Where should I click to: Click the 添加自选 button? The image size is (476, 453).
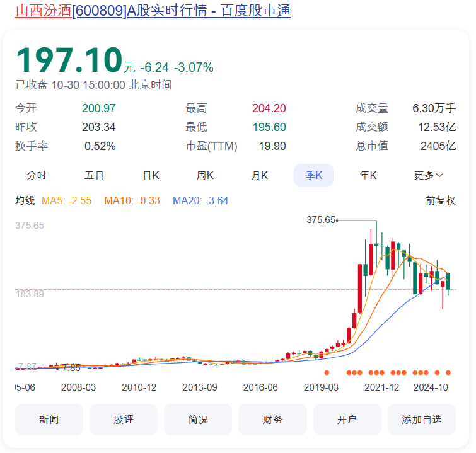point(422,420)
